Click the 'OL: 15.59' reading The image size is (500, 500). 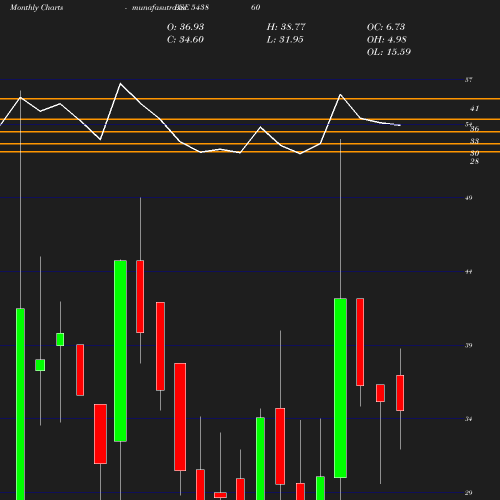click(389, 52)
